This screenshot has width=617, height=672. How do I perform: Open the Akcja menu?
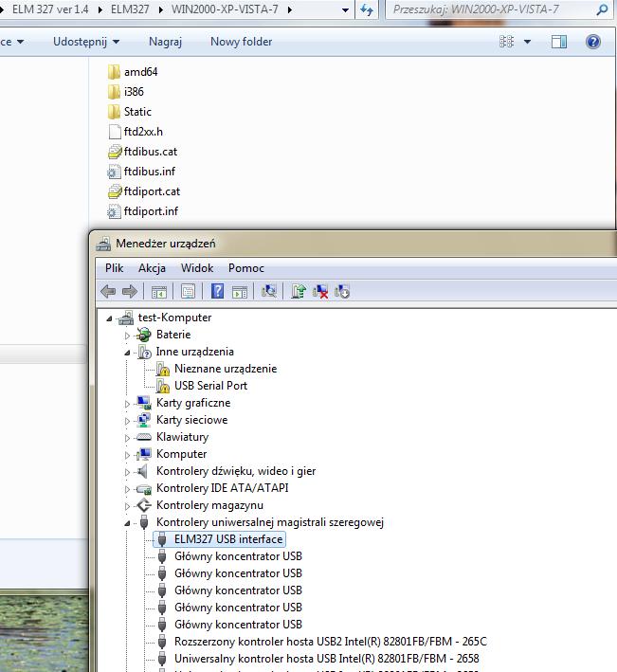152,268
